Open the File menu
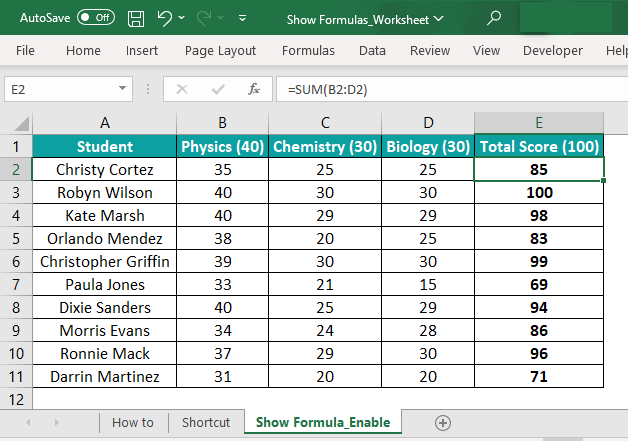The image size is (628, 441). coord(25,50)
